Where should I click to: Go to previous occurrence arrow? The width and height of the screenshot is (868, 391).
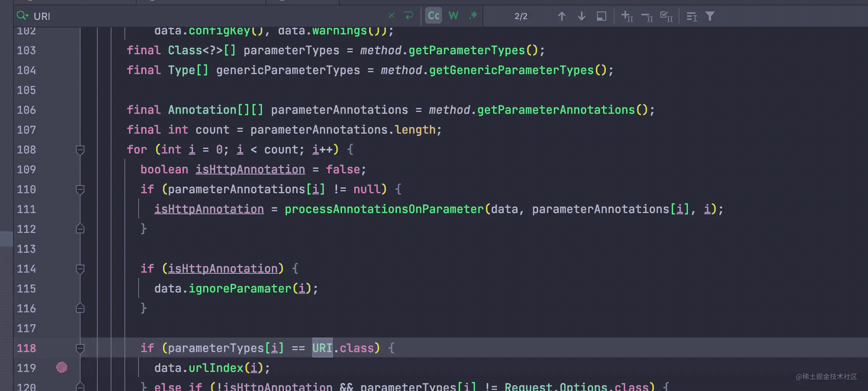561,16
